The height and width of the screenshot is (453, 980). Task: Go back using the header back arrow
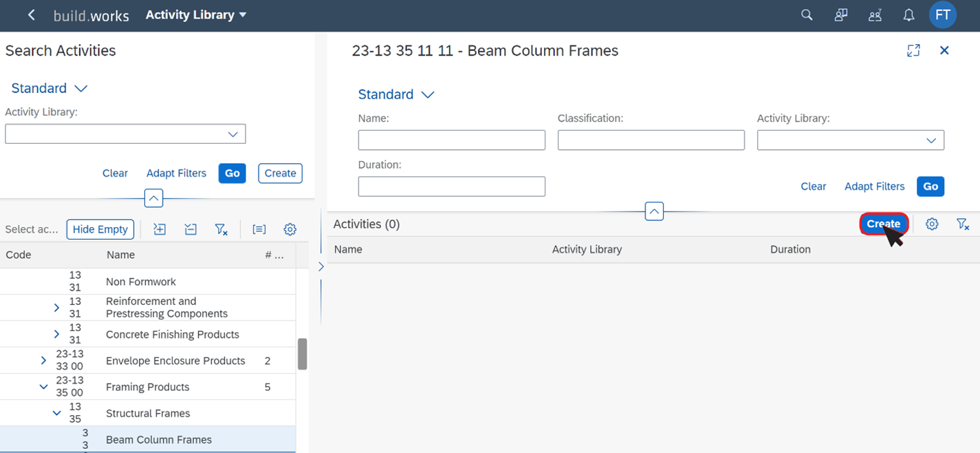pos(31,15)
